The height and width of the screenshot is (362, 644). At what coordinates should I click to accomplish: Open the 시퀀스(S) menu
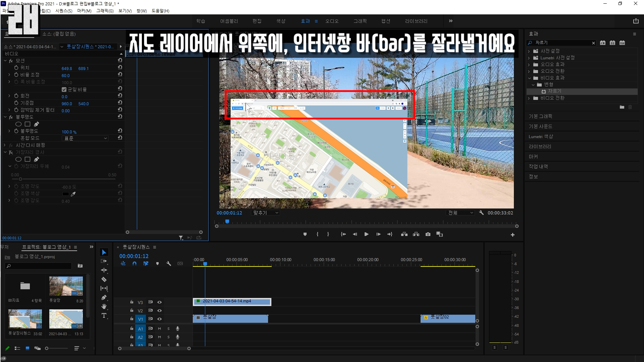coord(64,11)
